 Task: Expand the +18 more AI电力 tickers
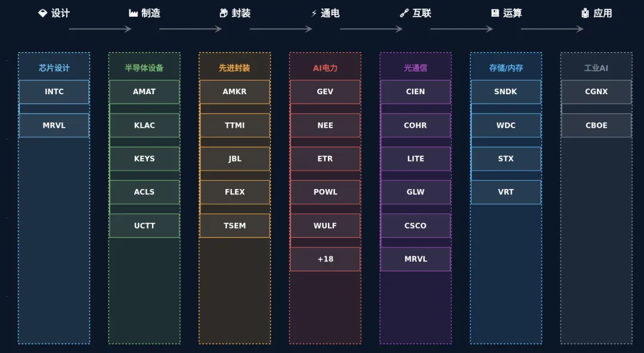(326, 259)
